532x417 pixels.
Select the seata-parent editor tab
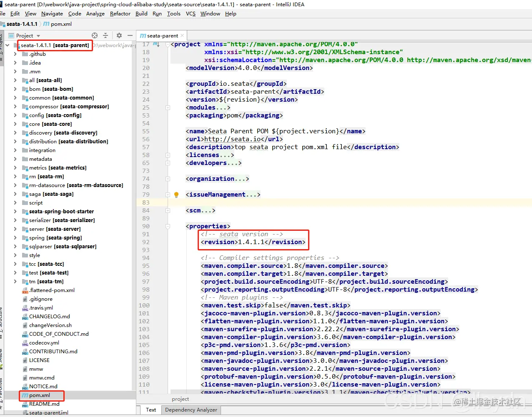tap(162, 36)
